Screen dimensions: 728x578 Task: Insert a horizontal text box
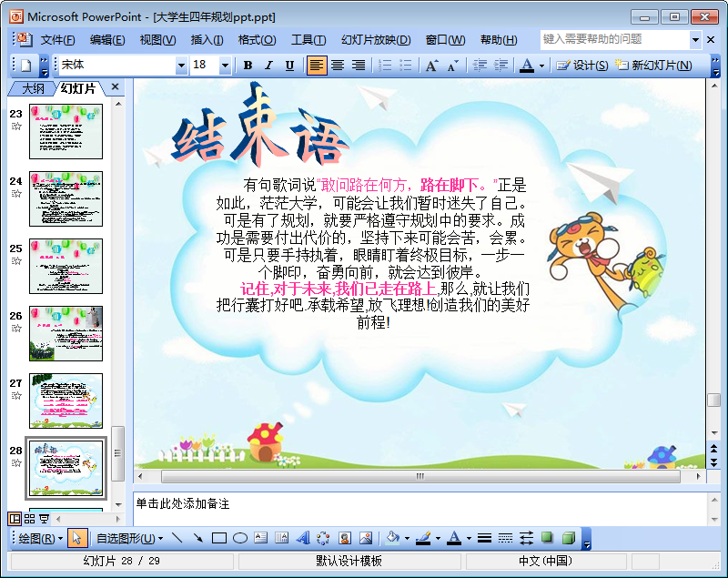click(261, 538)
